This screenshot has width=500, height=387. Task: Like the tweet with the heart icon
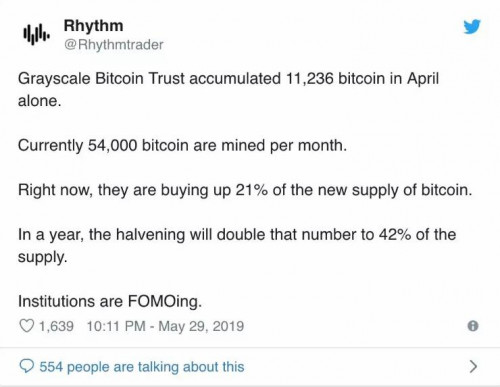(x=27, y=326)
